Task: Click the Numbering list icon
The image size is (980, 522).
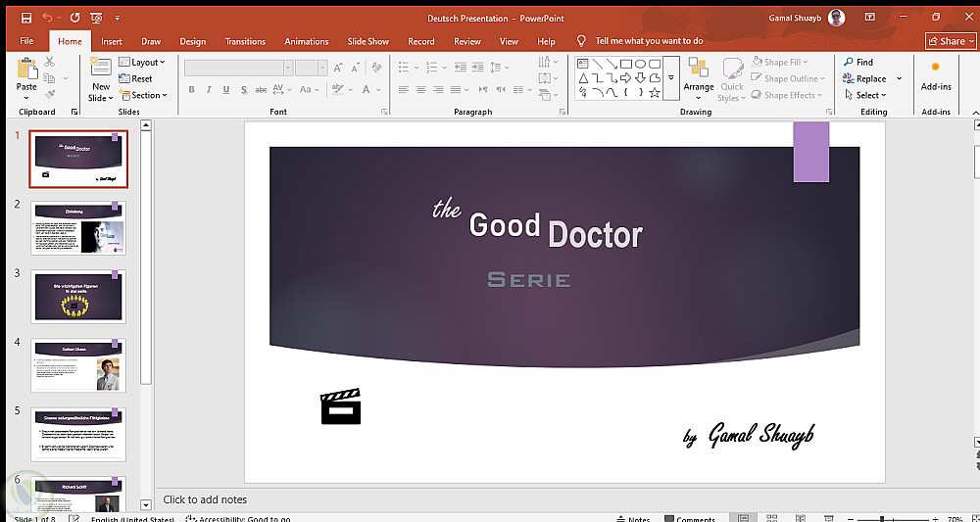Action: click(431, 67)
